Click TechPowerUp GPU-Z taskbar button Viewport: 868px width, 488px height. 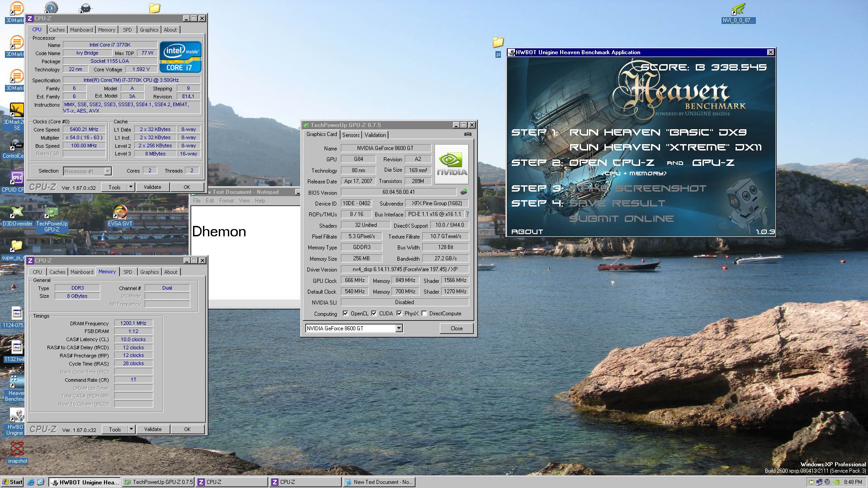click(159, 482)
